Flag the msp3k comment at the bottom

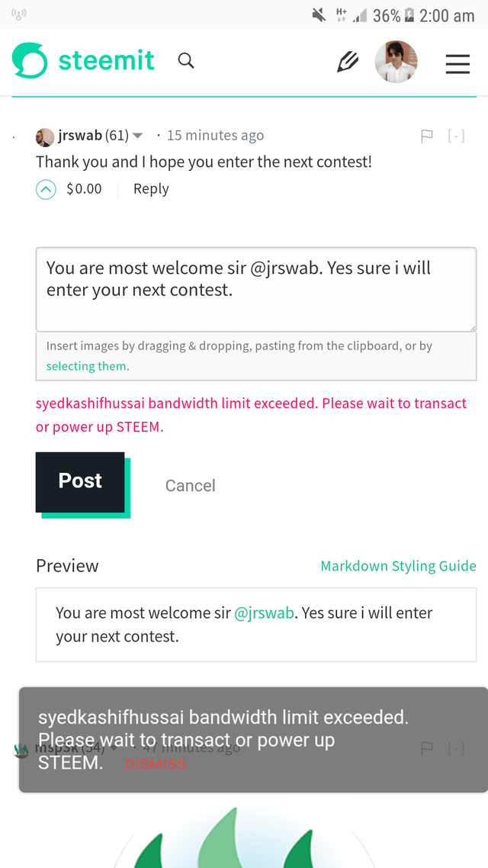point(426,747)
